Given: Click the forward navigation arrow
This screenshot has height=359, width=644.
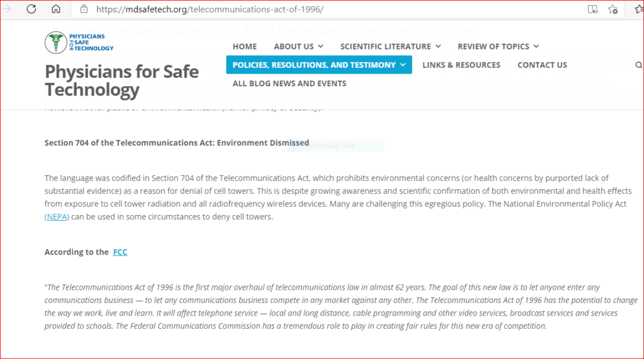Looking at the screenshot, I should 6,9.
